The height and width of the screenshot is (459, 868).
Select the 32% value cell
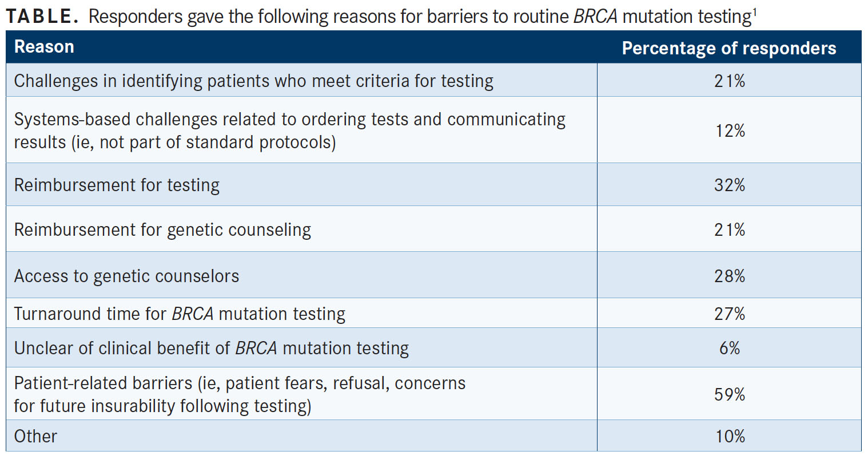[x=730, y=185]
